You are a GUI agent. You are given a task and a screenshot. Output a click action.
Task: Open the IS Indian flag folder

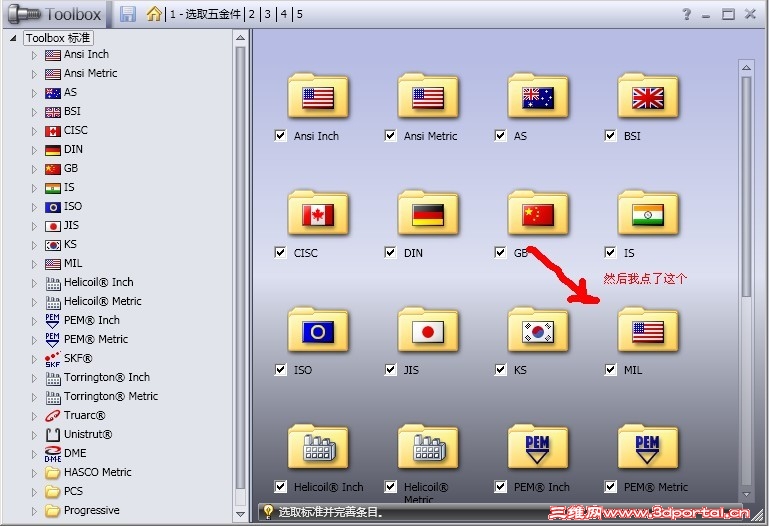point(647,213)
